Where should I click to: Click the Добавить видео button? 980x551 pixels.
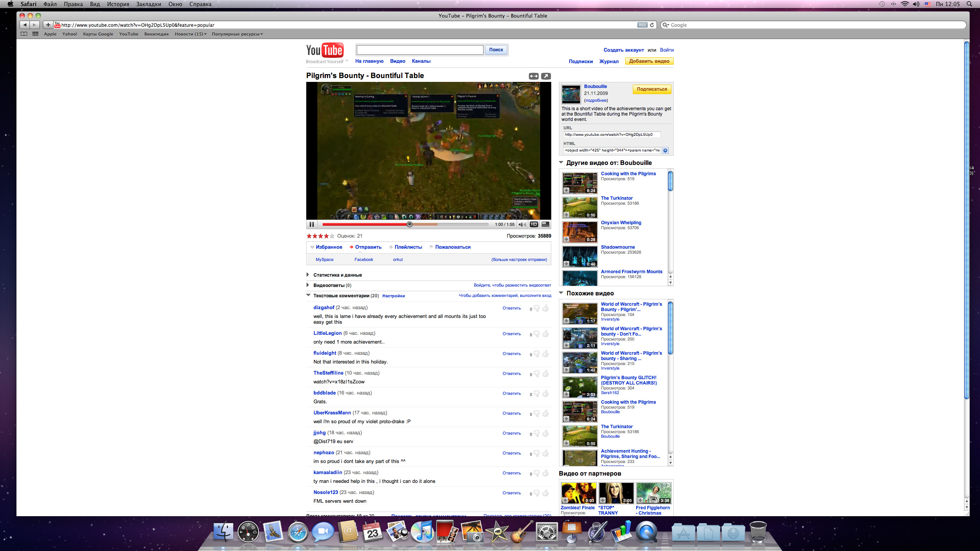[649, 61]
